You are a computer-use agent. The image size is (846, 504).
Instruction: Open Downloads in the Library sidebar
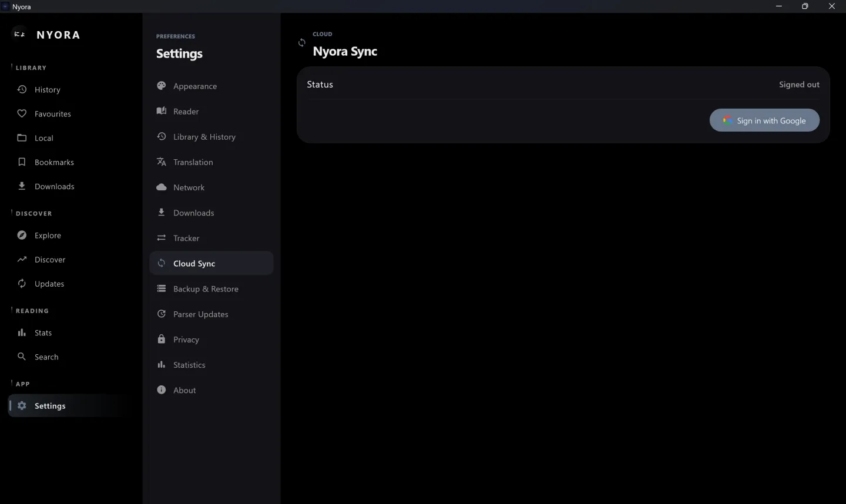(70, 186)
